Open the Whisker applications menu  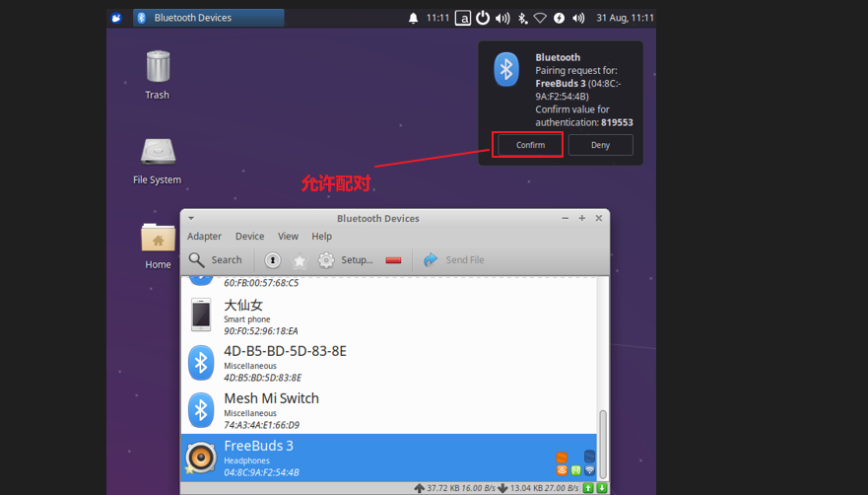tap(116, 18)
